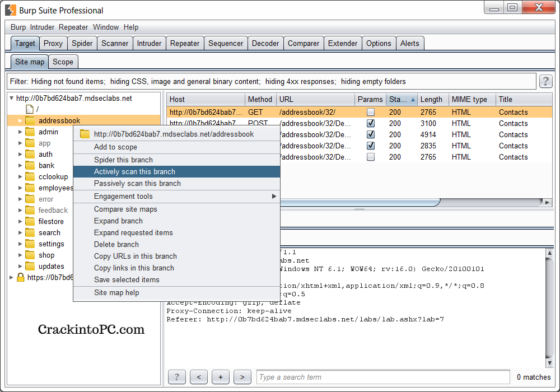Click the addressbook folder icon
Screen dimensions: 560x392
point(30,120)
